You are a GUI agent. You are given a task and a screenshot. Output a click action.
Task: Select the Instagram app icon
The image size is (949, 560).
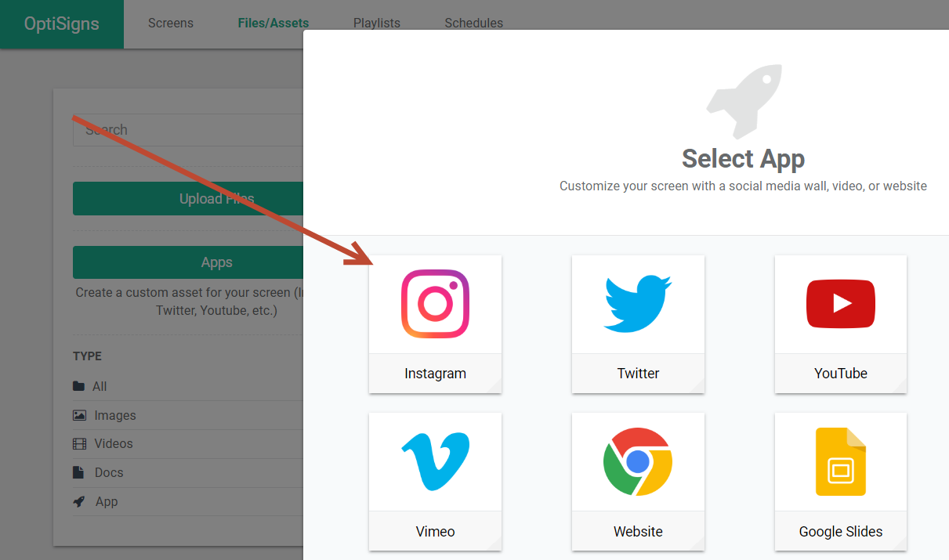pyautogui.click(x=435, y=304)
